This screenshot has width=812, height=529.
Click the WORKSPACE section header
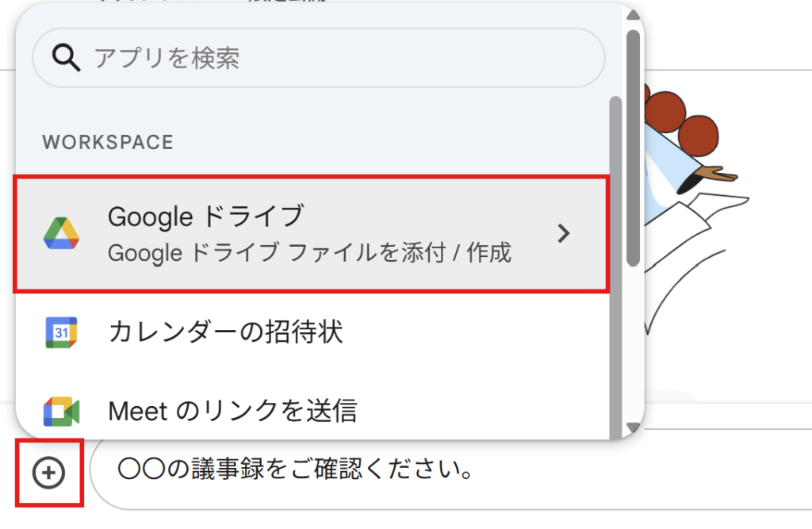tap(108, 142)
